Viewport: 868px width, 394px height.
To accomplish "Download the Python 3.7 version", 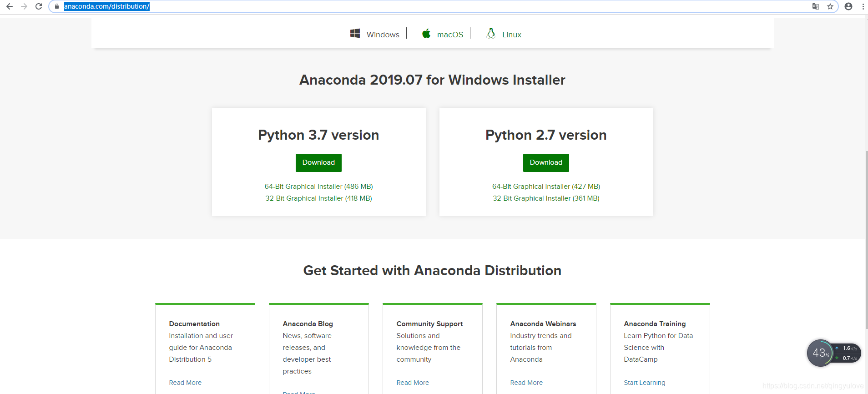I will point(318,163).
